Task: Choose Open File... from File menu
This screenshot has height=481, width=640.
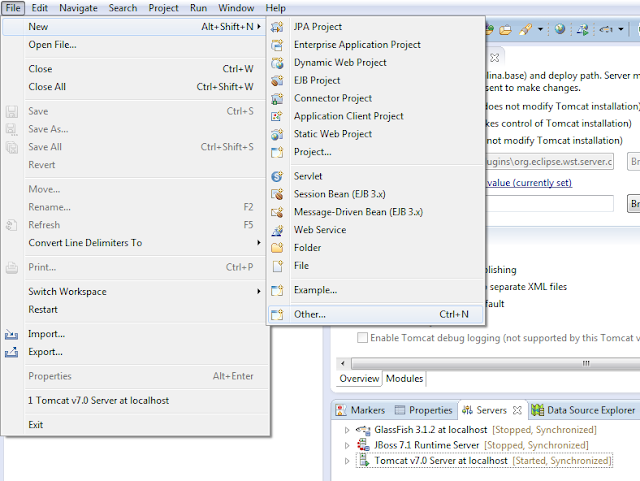Action: pyautogui.click(x=134, y=45)
